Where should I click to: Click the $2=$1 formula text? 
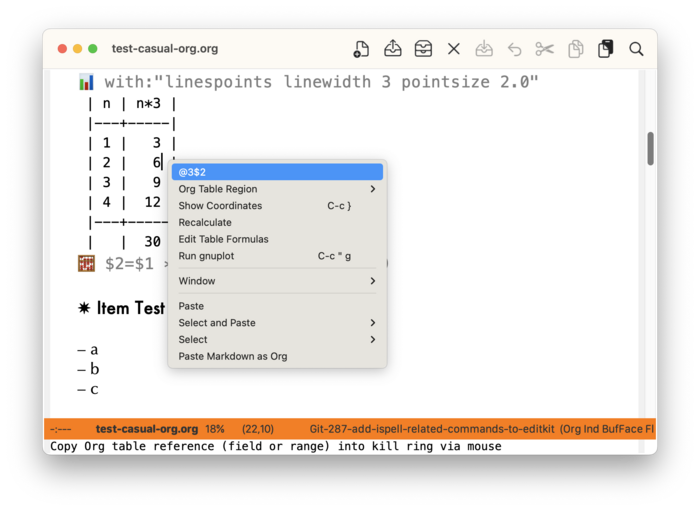[129, 263]
